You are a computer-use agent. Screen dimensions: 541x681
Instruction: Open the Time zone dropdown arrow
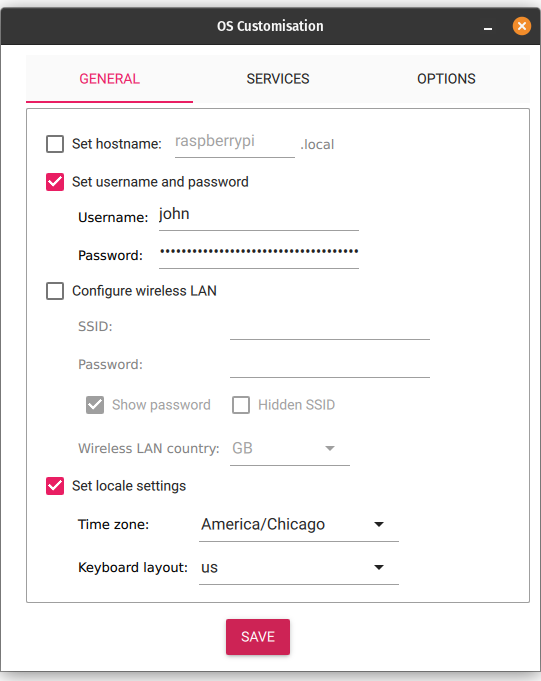(379, 524)
